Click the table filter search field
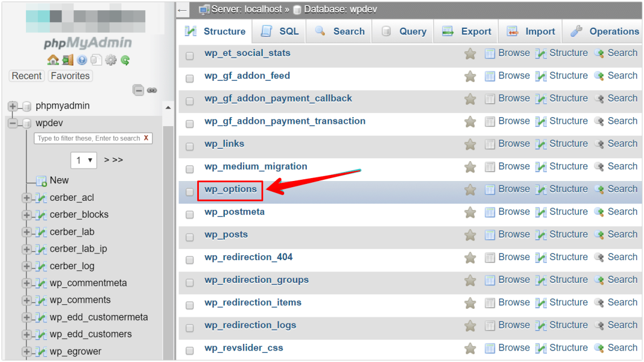The image size is (644, 362). point(89,138)
